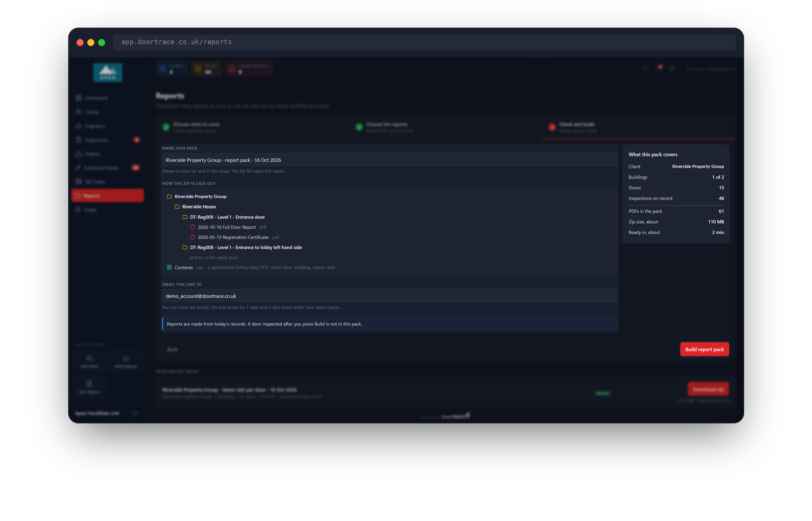This screenshot has height=521, width=812.
Task: Click the Build report pack button
Action: pos(705,349)
